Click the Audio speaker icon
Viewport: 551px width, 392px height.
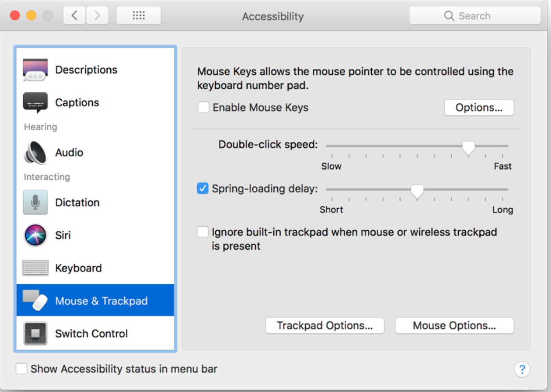(35, 152)
